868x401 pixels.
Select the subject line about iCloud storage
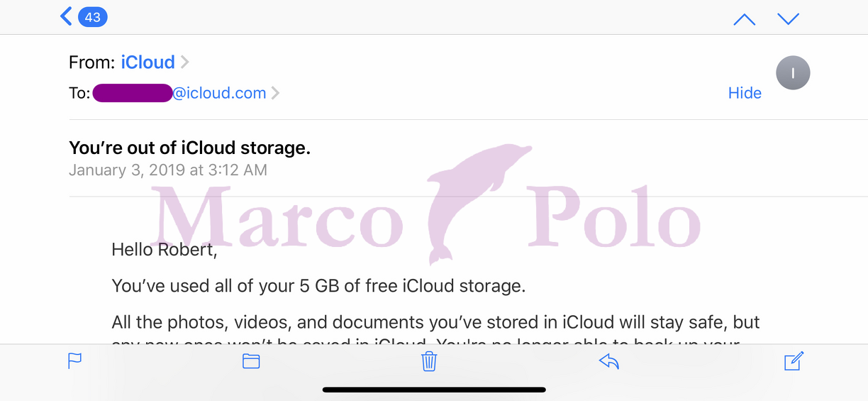189,148
